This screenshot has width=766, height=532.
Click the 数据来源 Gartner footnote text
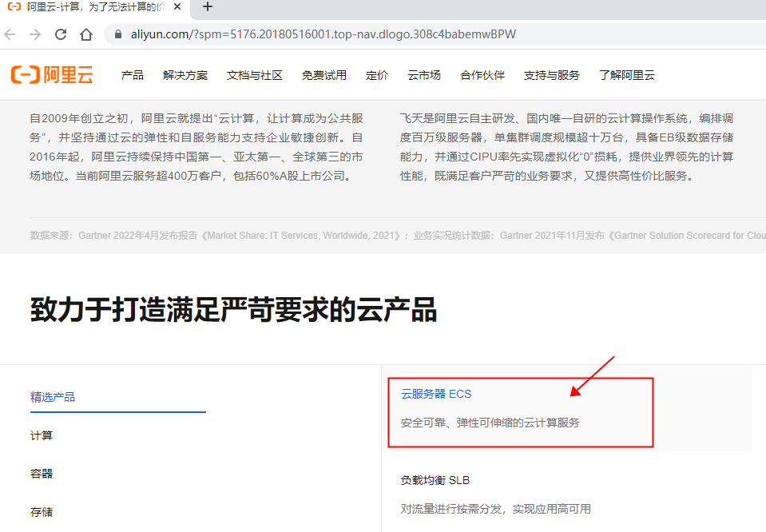pos(398,236)
